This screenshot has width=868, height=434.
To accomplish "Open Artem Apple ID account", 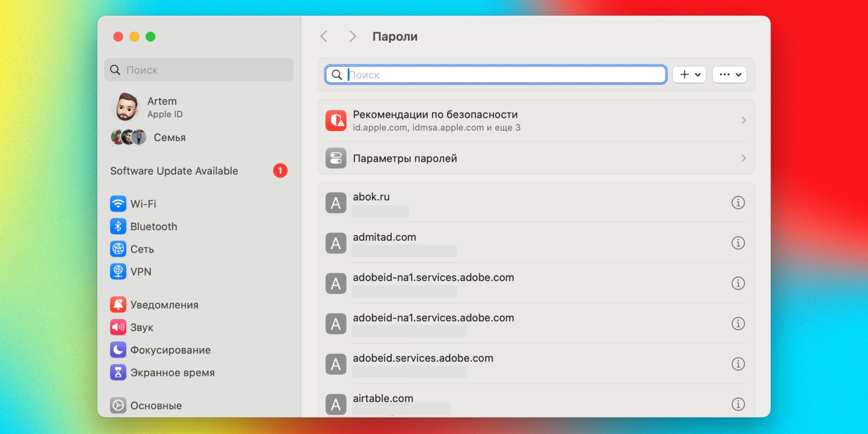I will pos(199,107).
